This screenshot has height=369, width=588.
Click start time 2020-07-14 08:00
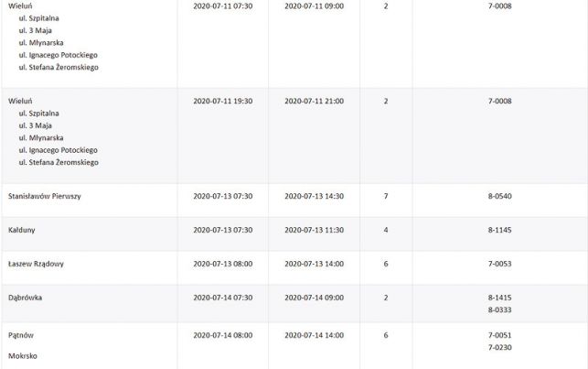pyautogui.click(x=223, y=335)
